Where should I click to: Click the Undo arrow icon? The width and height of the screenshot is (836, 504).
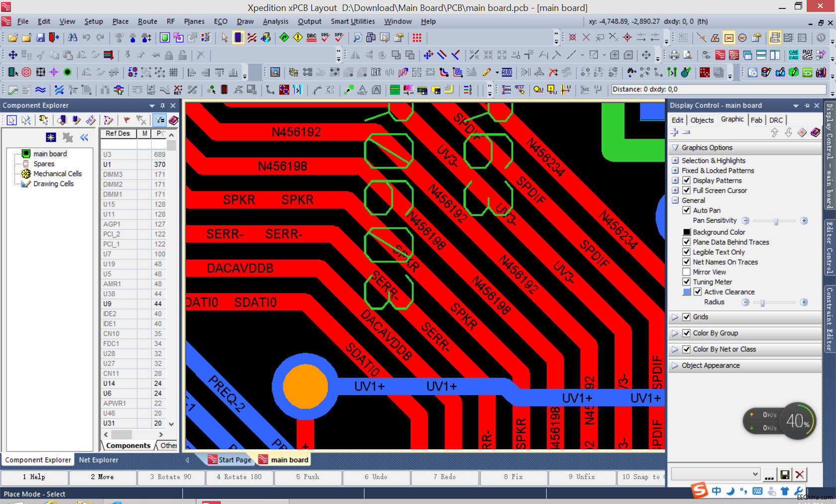87,38
